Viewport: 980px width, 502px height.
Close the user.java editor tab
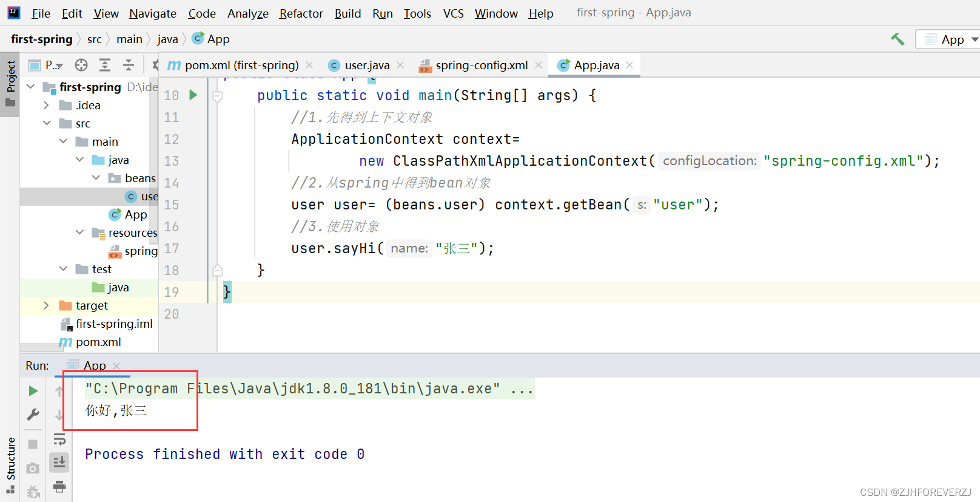click(x=400, y=65)
